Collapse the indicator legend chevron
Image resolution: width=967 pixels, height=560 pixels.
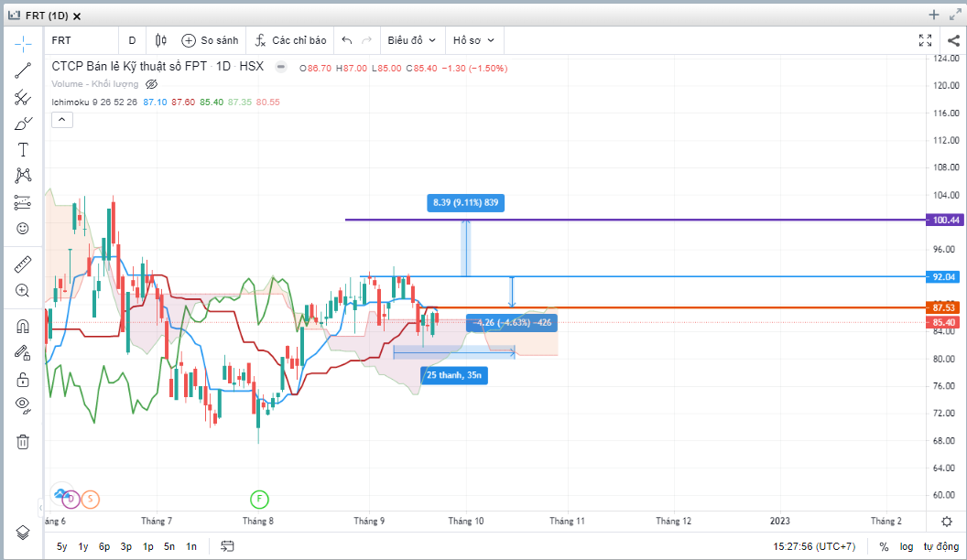(x=61, y=119)
